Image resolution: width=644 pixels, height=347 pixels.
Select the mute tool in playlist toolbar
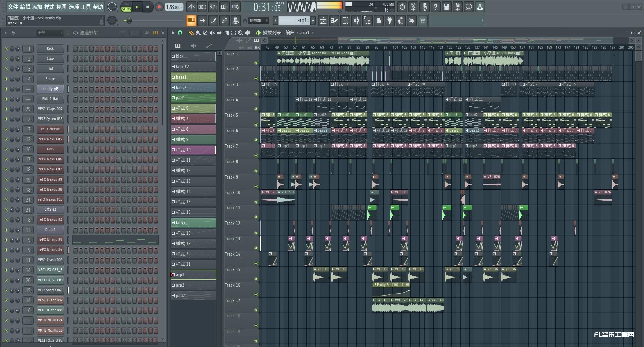tap(212, 33)
